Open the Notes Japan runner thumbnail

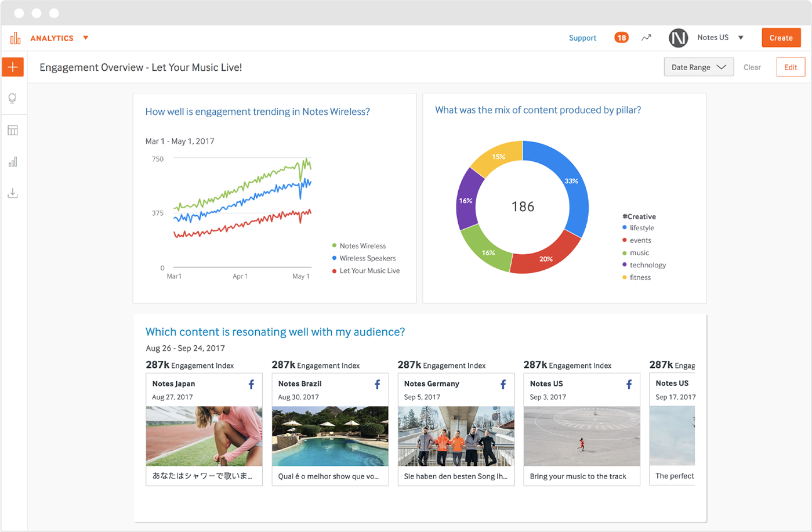point(204,436)
